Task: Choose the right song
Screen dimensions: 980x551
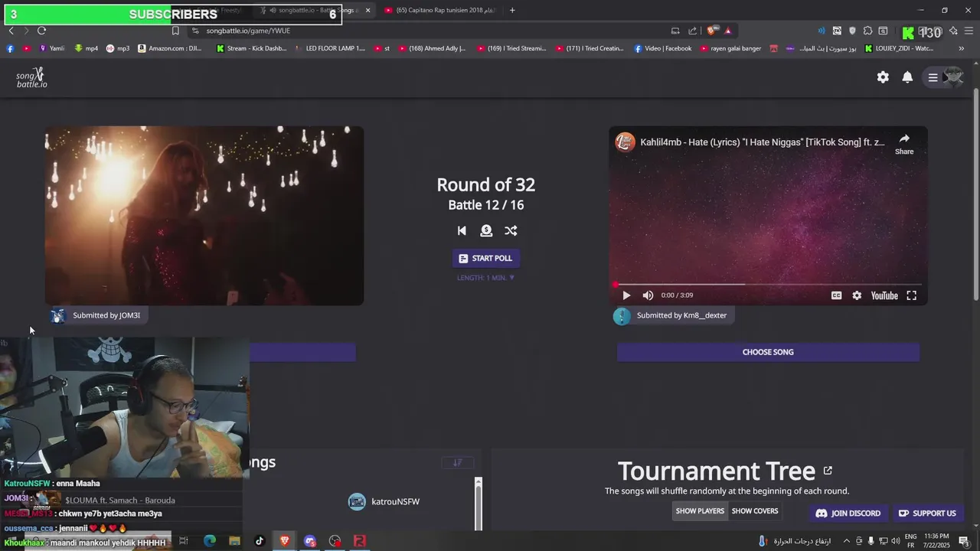Action: (768, 352)
